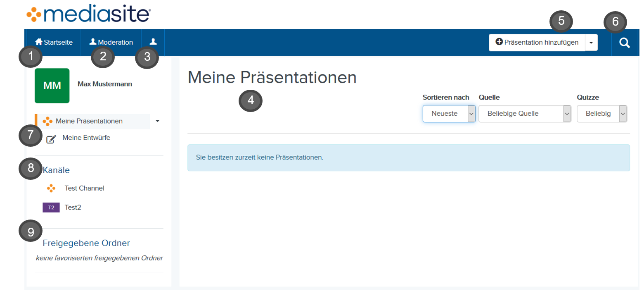Open the Sortieren nach dropdown showing Neueste
This screenshot has width=644, height=296.
click(449, 114)
